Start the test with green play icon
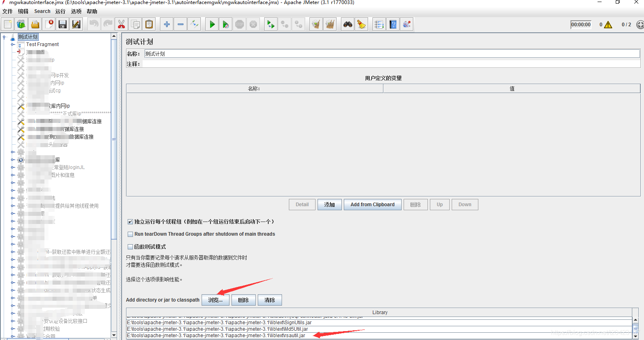The height and width of the screenshot is (340, 644). click(x=212, y=24)
